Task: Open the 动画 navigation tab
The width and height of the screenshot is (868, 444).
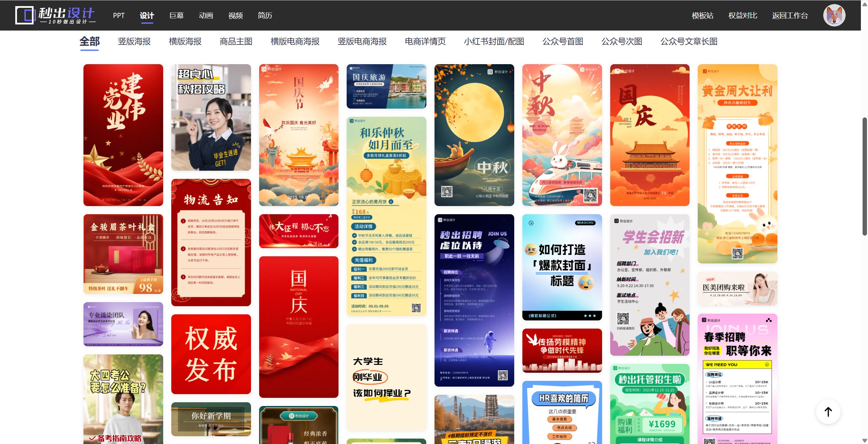Action: click(x=206, y=16)
